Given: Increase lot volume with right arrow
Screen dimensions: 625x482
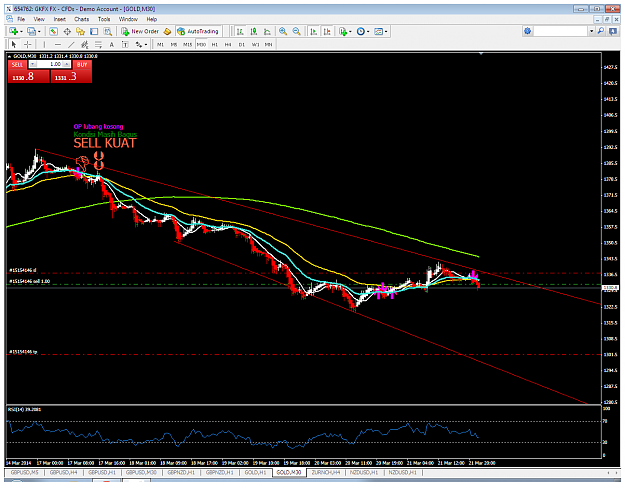Looking at the screenshot, I should tap(67, 64).
